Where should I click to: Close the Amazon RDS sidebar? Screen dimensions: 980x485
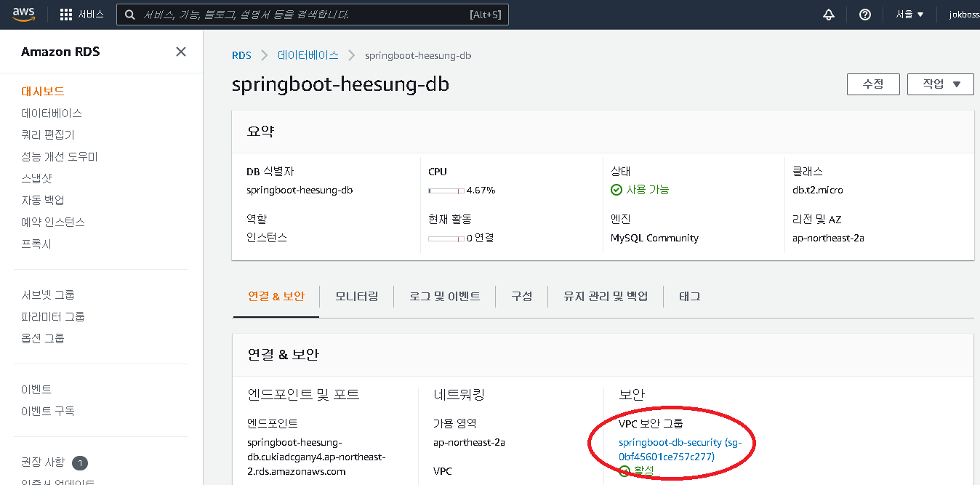coord(181,52)
